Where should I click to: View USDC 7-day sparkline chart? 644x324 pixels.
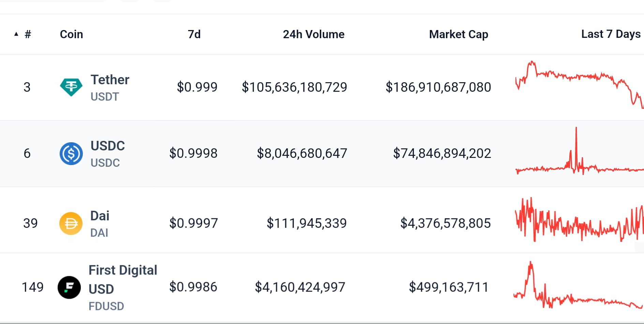(x=579, y=151)
